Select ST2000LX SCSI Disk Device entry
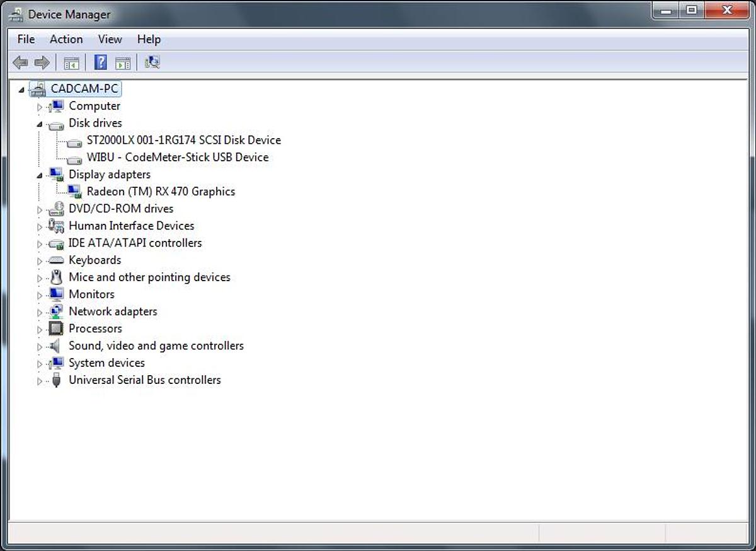 pos(183,140)
